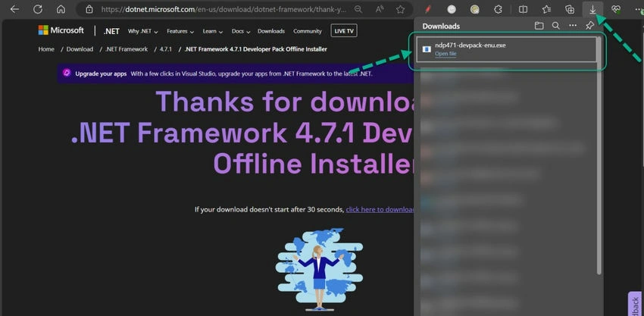Click the 4.7.1 breadcrumb
644x316 pixels.
165,49
